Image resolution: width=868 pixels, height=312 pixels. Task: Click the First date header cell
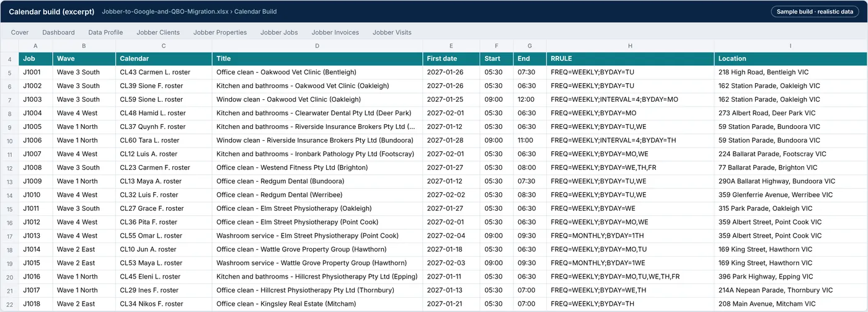pos(451,59)
